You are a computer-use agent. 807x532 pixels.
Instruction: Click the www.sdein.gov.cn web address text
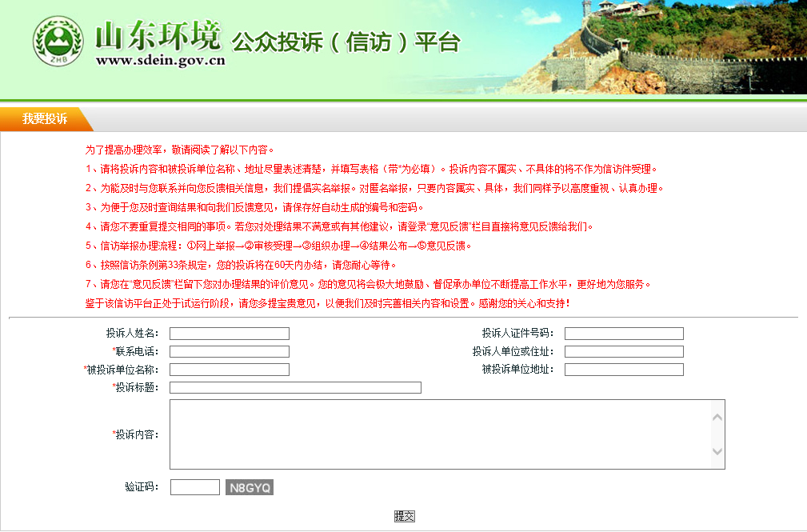coord(160,60)
